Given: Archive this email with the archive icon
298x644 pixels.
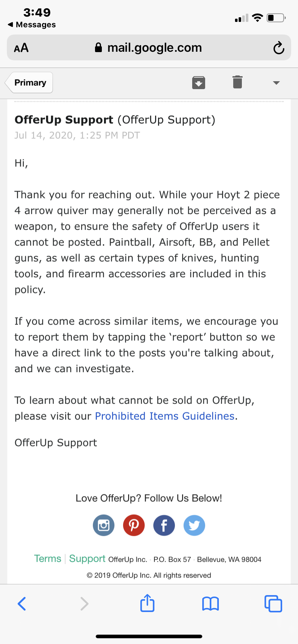Looking at the screenshot, I should 199,83.
